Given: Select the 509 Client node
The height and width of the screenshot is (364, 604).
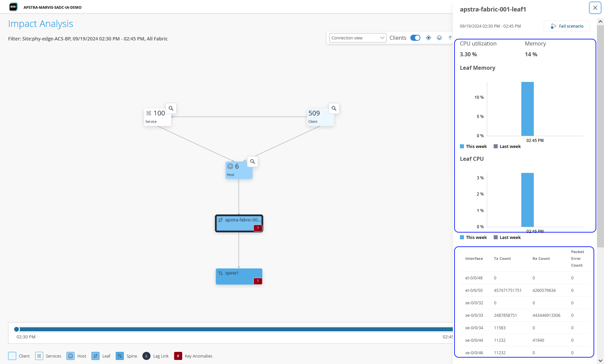Looking at the screenshot, I should tap(320, 117).
